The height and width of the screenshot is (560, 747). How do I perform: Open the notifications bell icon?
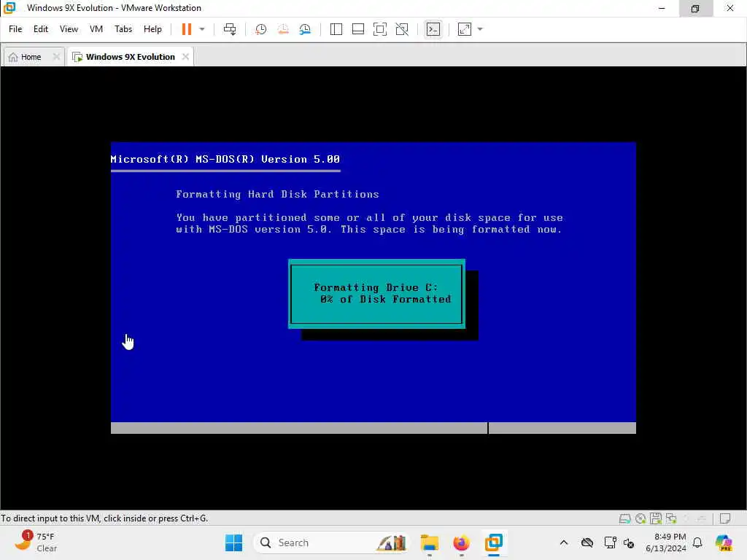click(x=697, y=542)
